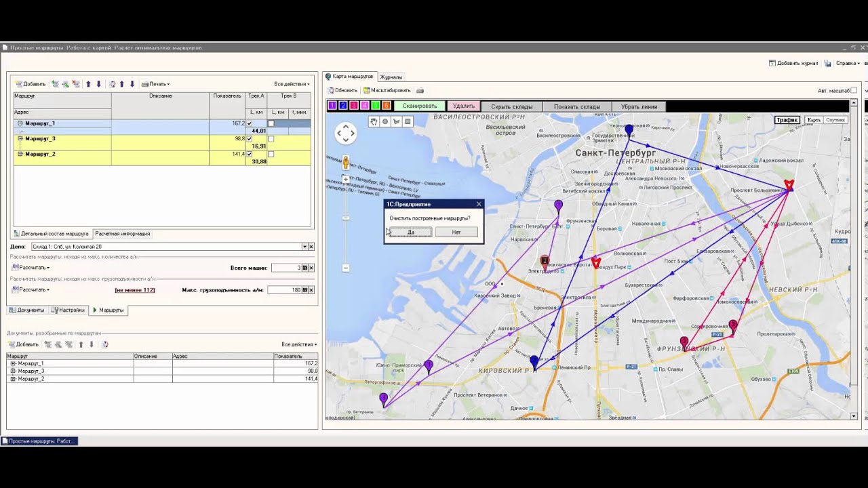Screen dimensions: 868x488
Task: Clear the Депо field with the X button
Action: click(x=311, y=247)
